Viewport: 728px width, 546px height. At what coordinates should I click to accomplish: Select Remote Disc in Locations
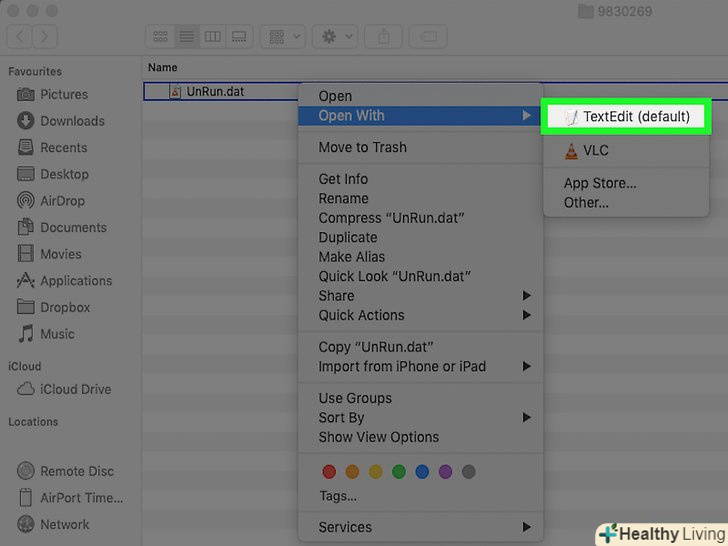[65, 471]
